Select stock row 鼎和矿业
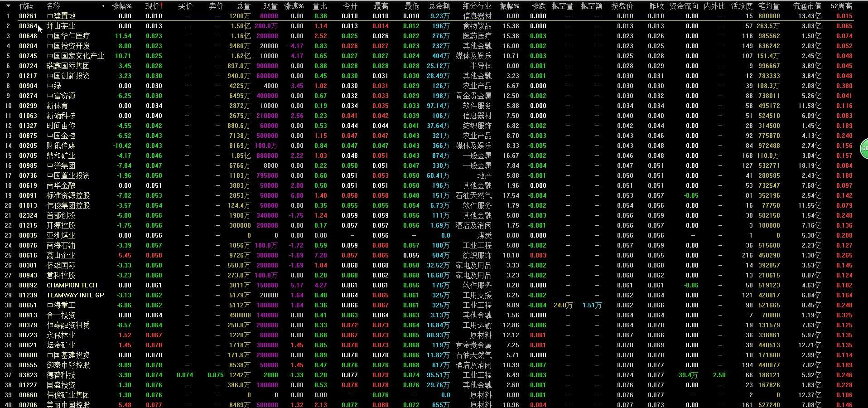Viewport: 868px width, 408px height. (x=61, y=155)
